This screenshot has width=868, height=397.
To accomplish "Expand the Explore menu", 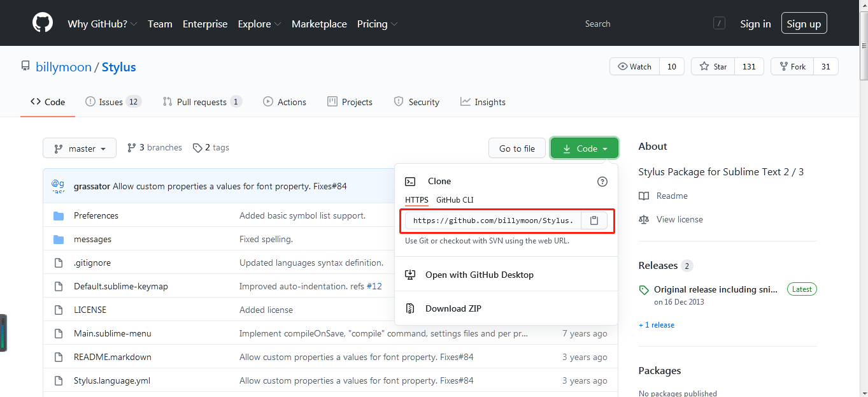I will [259, 24].
